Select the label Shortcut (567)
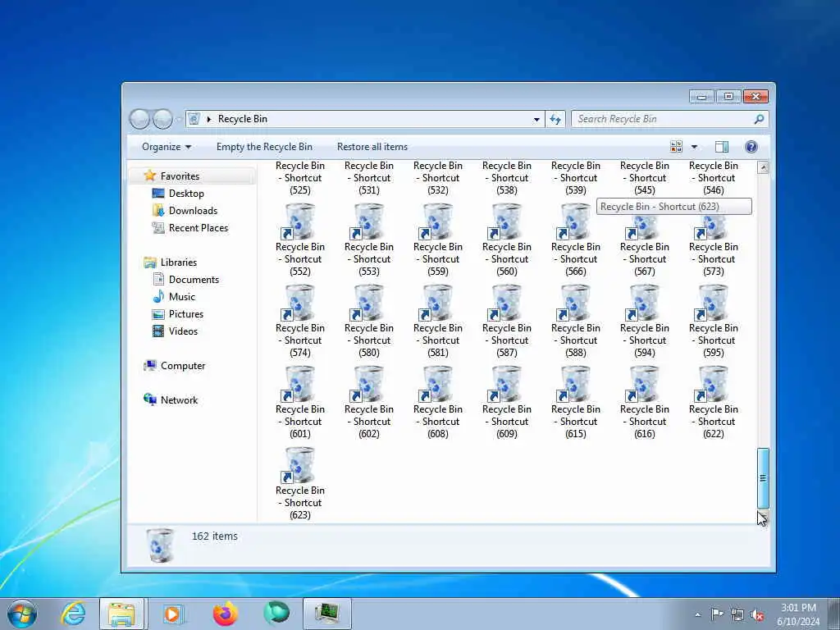Viewport: 840px width, 630px height. [x=644, y=259]
